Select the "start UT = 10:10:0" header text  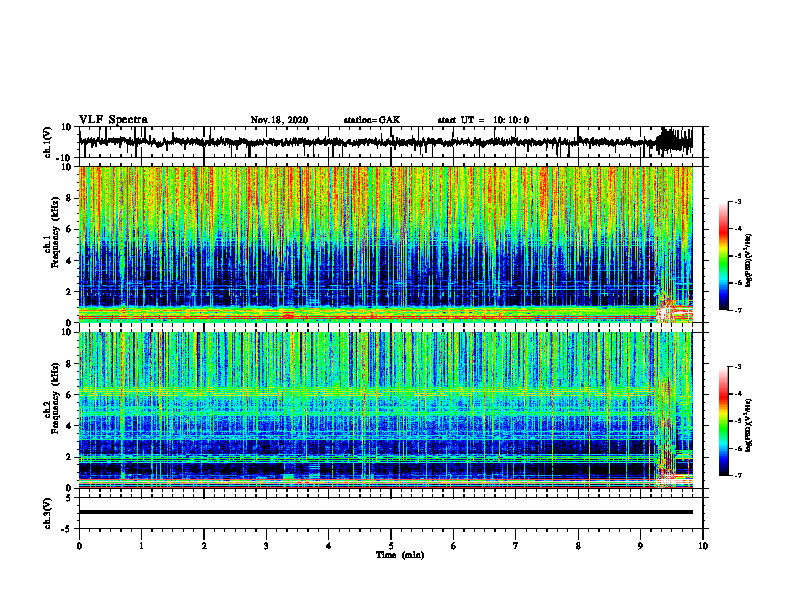483,120
